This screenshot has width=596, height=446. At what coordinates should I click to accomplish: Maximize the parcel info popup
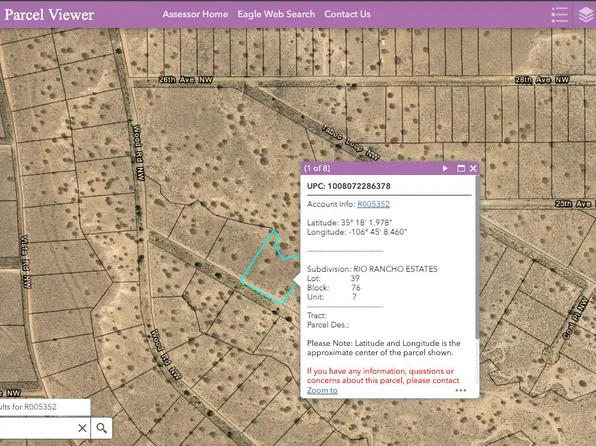461,168
